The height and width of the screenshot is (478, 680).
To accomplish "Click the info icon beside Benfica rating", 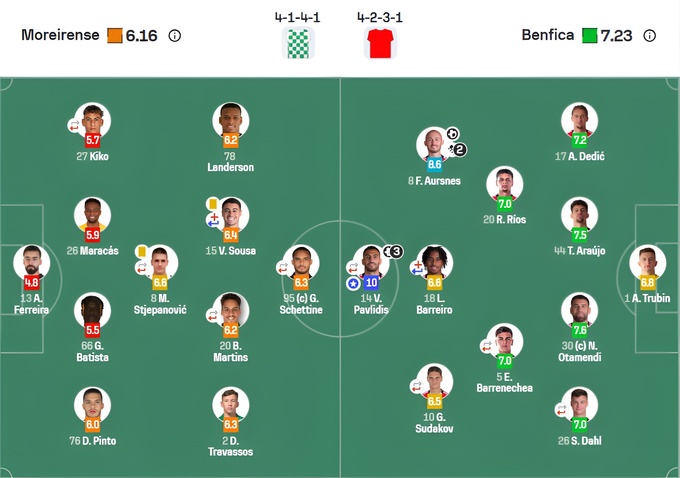I will click(x=649, y=35).
